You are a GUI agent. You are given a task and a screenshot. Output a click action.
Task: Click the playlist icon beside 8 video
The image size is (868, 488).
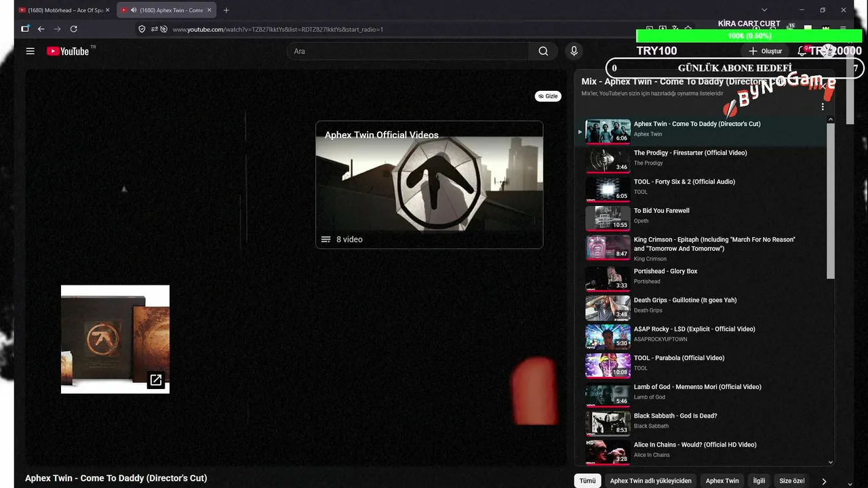point(326,239)
